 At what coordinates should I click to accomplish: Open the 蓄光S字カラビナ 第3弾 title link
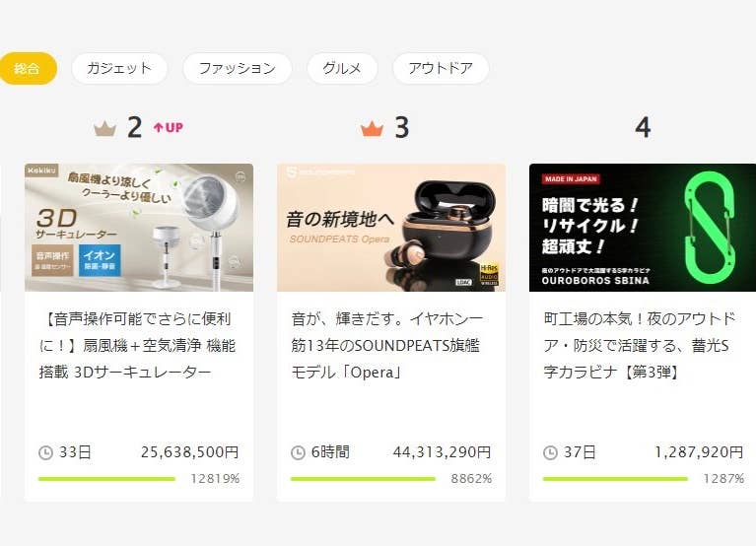640,346
